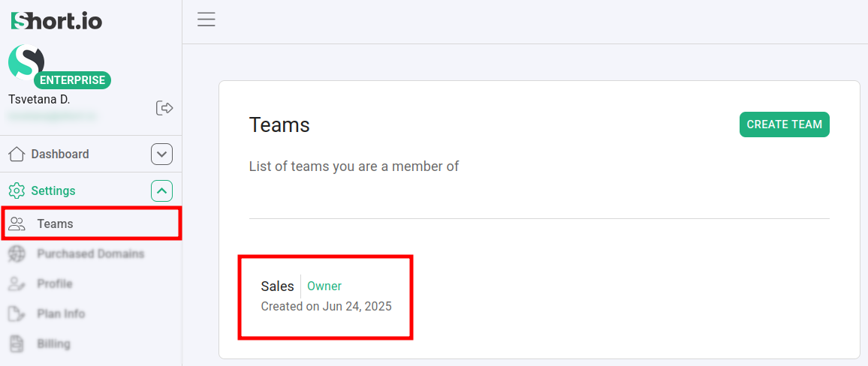Click the Owner role label
This screenshot has width=868, height=366.
pos(324,286)
